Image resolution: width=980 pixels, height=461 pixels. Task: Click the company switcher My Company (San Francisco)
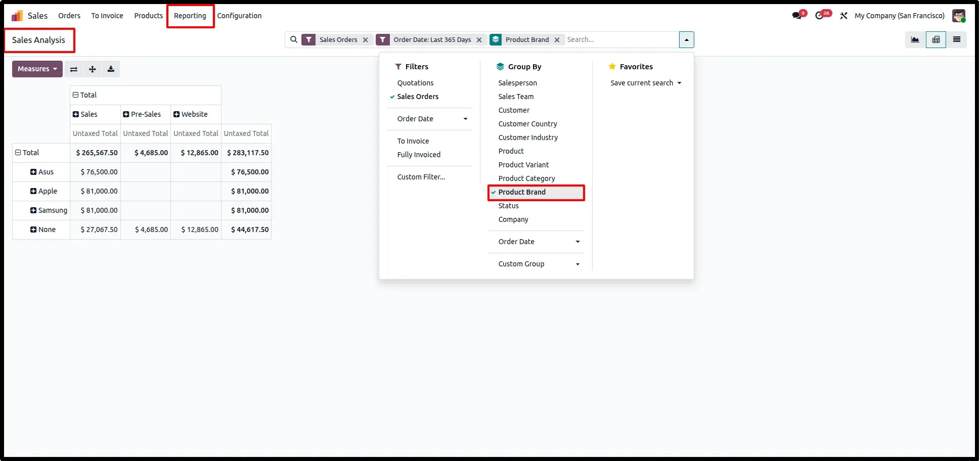899,16
